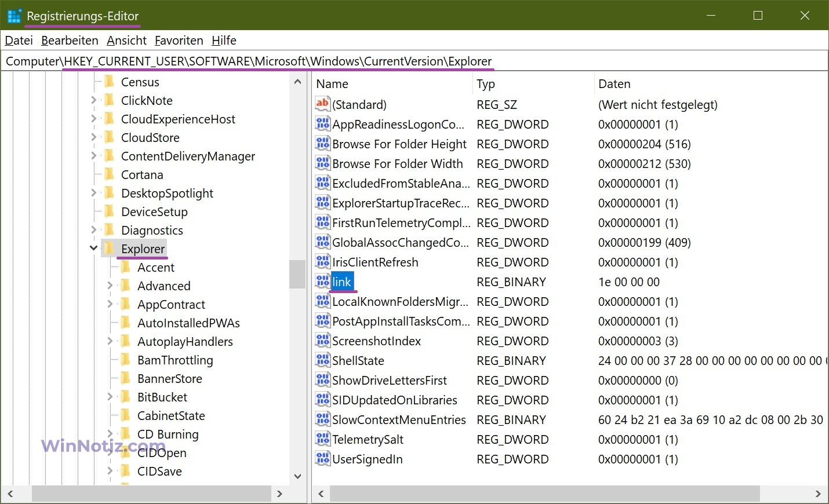829x504 pixels.
Task: Click the DeviceSetup key folder icon
Action: point(109,211)
